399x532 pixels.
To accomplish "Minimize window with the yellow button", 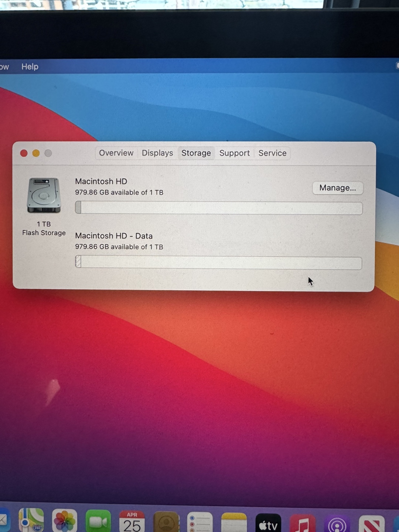I will click(x=36, y=153).
